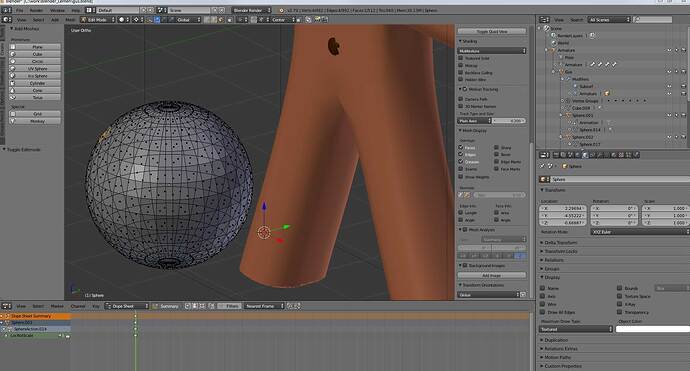Add a Cube mesh primitive
Image resolution: width=690 pixels, height=371 pixels.
click(34, 54)
